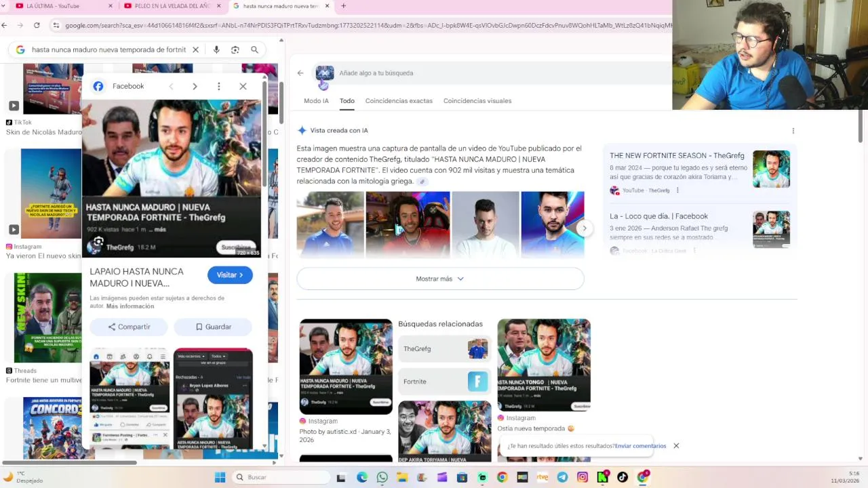This screenshot has height=488, width=868.
Task: Go to previous image in Facebook preview panel
Action: tap(171, 86)
